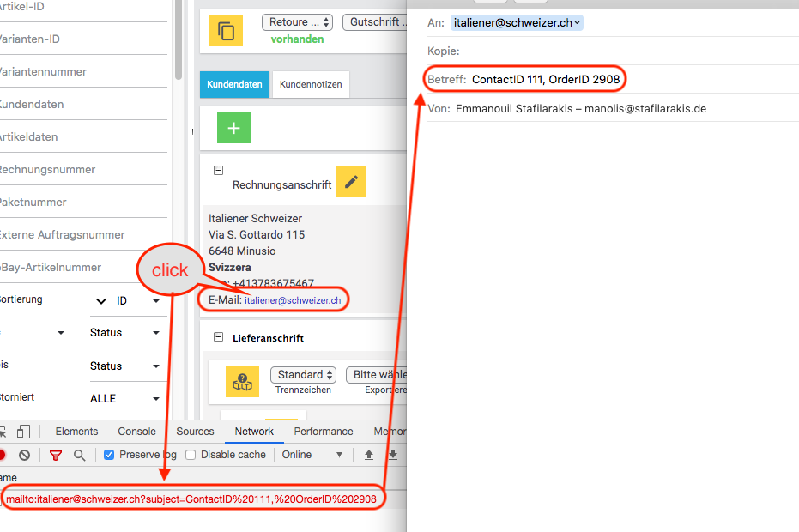The width and height of the screenshot is (799, 532).
Task: Click the import HAR upload arrow
Action: coord(369,455)
